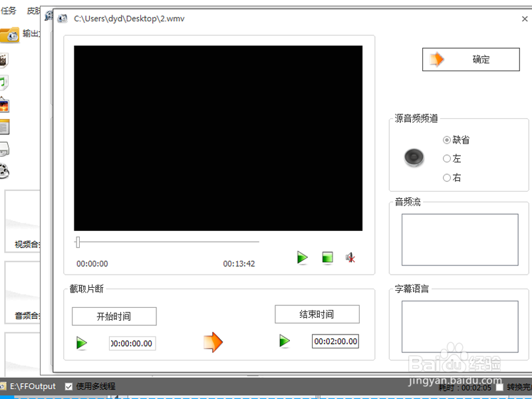Click the end time field 00:02:00.00

(335, 341)
